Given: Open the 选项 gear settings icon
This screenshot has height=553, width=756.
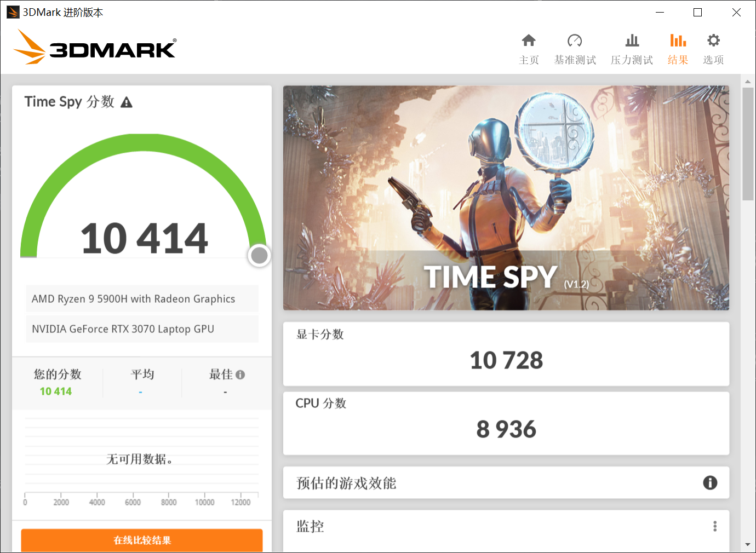Looking at the screenshot, I should (x=713, y=41).
